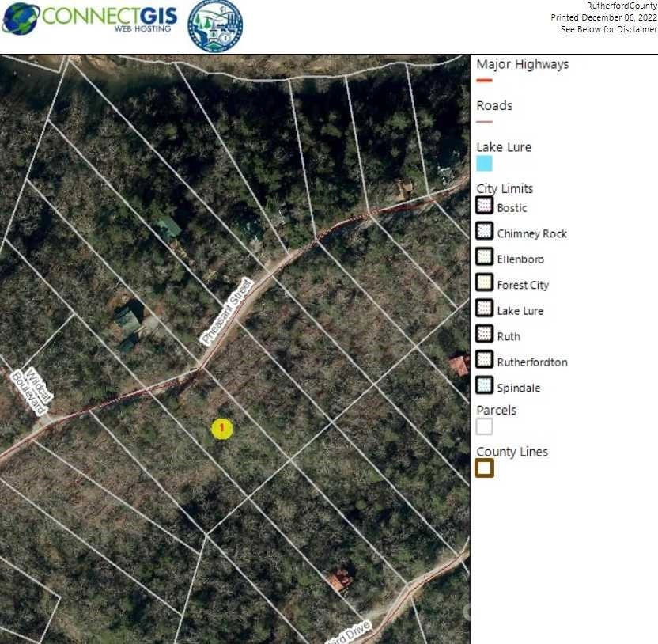Screen dimensions: 658x644
Task: Click the yellow parcel marker numbered 1
Action: [222, 429]
